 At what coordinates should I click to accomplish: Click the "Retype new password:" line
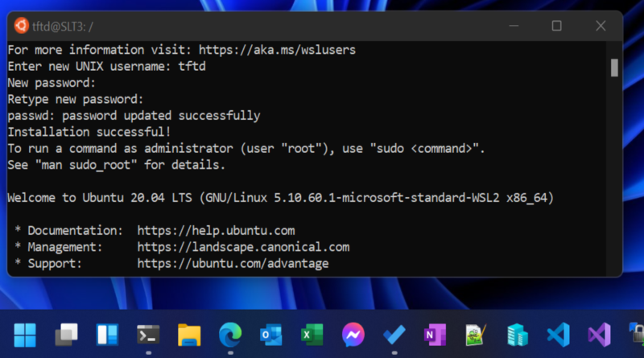pyautogui.click(x=76, y=99)
